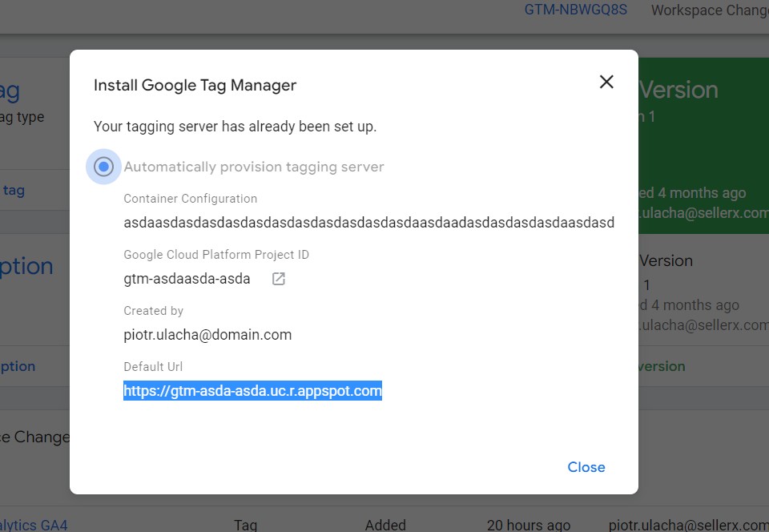Click the Default Url label
The width and height of the screenshot is (769, 532).
[x=153, y=367]
